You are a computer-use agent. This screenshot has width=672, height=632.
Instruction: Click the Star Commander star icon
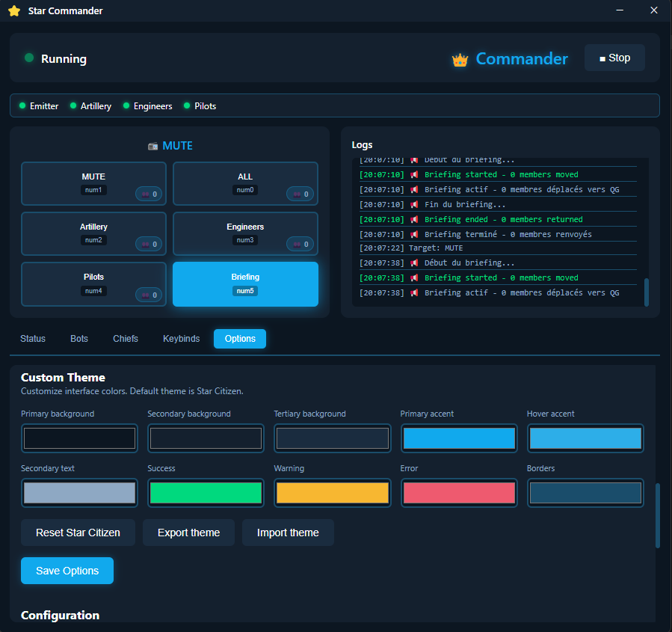click(14, 10)
